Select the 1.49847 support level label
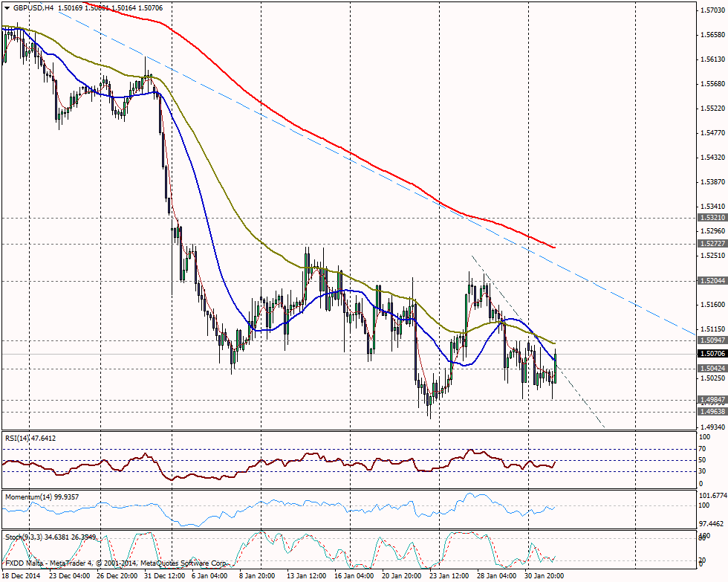This screenshot has height=582, width=728. [712, 399]
